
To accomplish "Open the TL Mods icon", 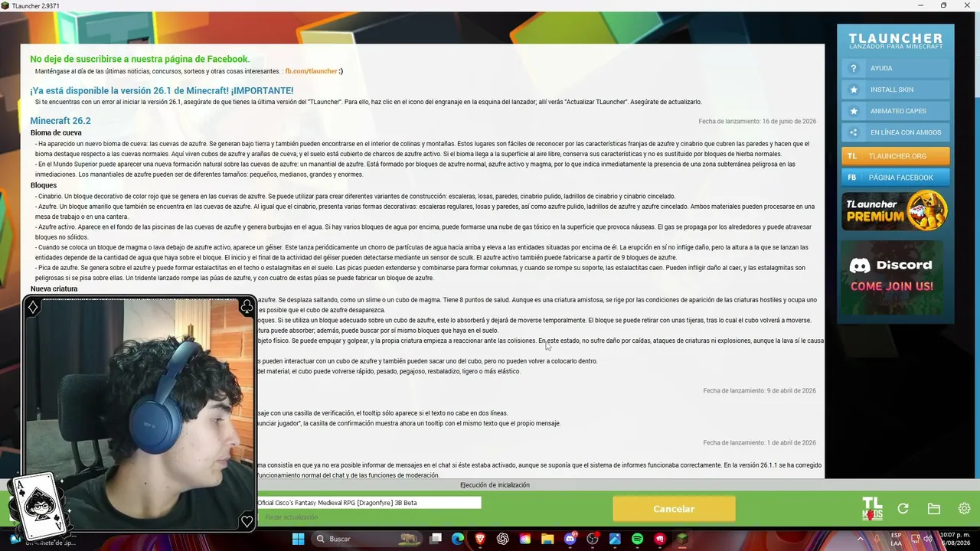I will click(x=872, y=509).
